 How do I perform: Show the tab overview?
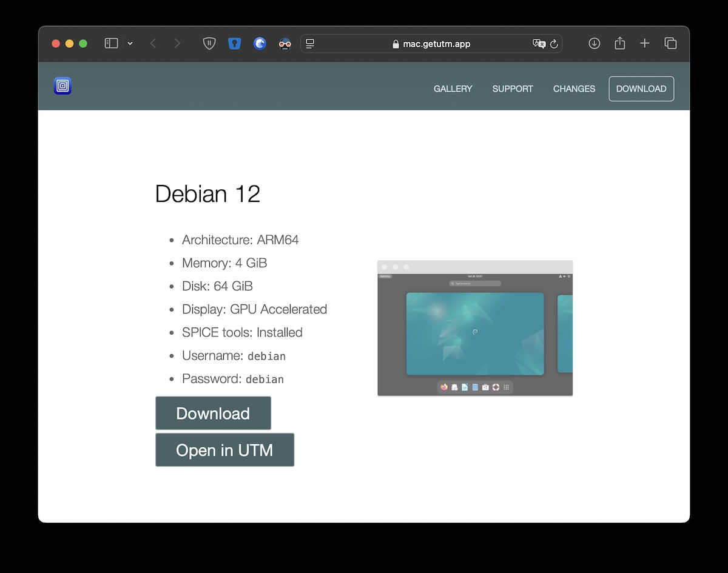[670, 44]
